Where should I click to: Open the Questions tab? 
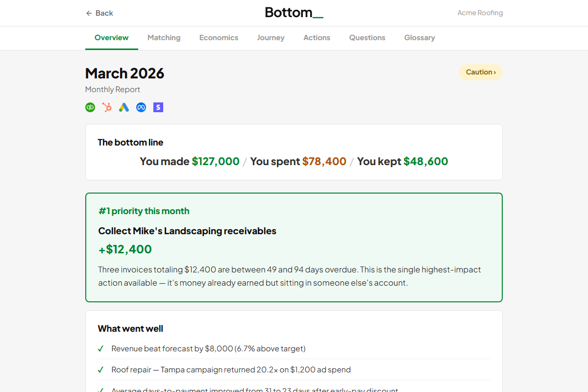pyautogui.click(x=367, y=38)
